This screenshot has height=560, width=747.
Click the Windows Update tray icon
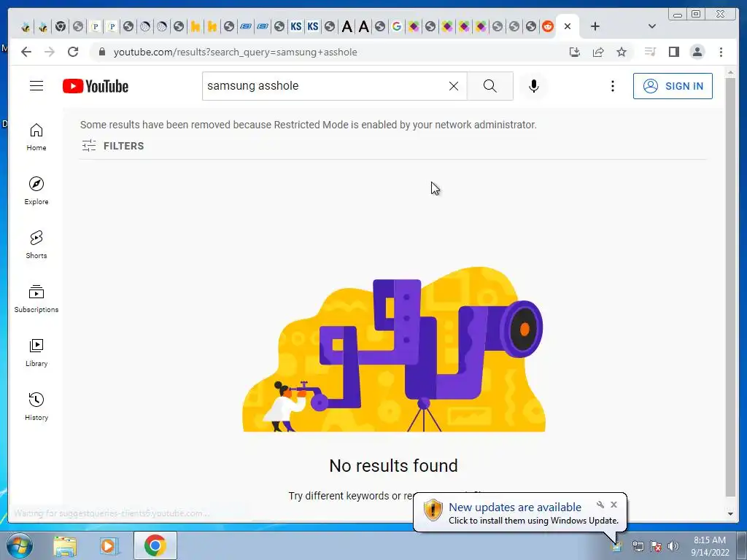coord(617,546)
